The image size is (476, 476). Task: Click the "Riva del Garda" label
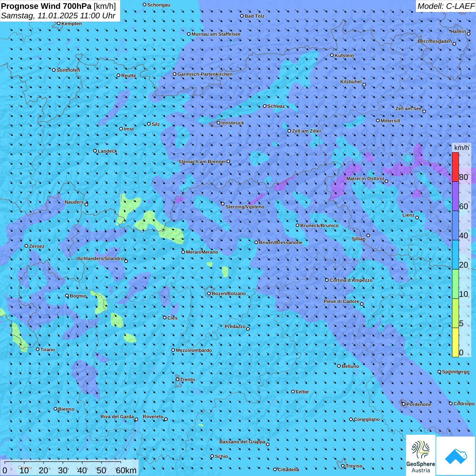pos(117,417)
